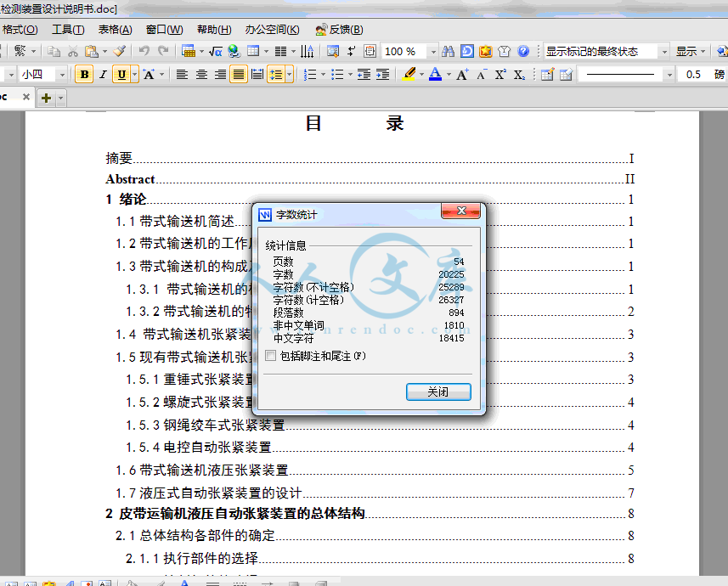Toggle the show paragraph marks icon
The image size is (728, 586).
352,51
